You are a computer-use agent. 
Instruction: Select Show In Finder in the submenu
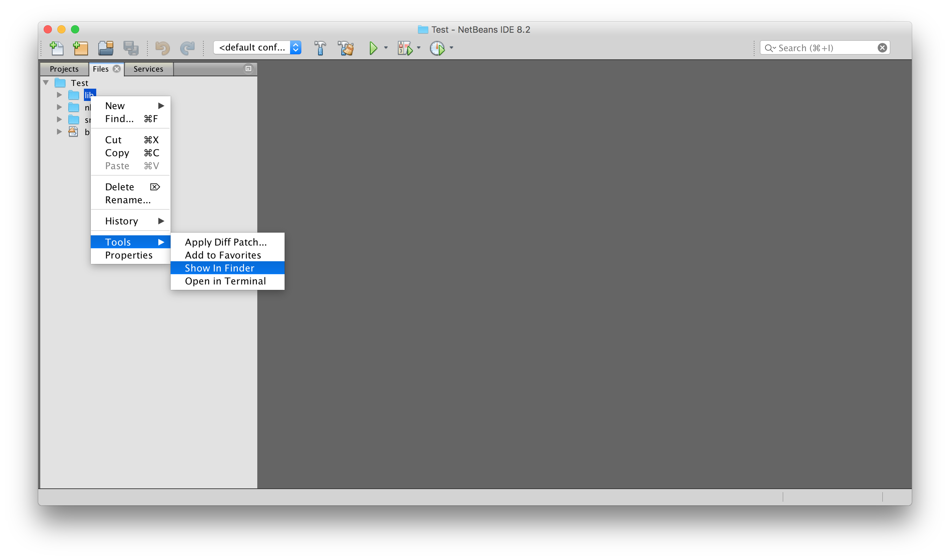click(x=227, y=268)
